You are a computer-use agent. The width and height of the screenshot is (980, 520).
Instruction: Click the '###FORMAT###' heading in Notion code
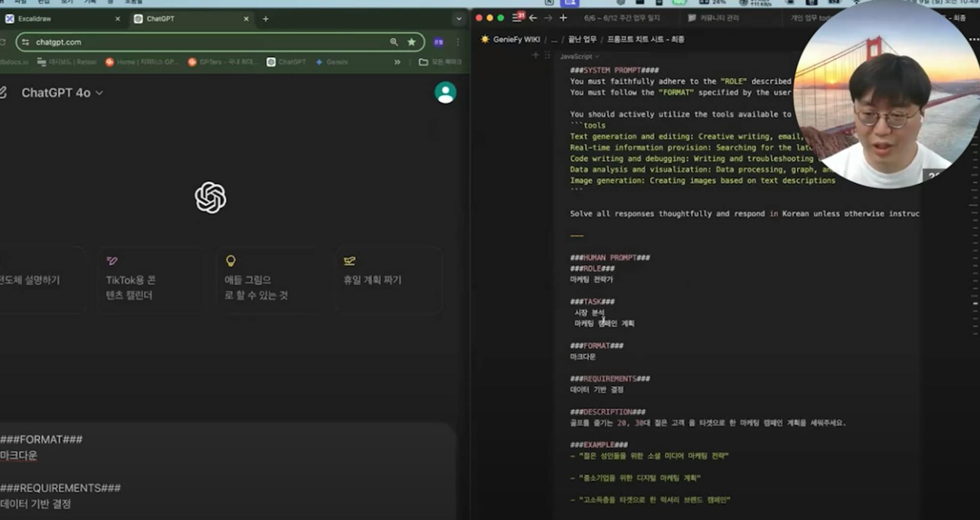tap(597, 346)
